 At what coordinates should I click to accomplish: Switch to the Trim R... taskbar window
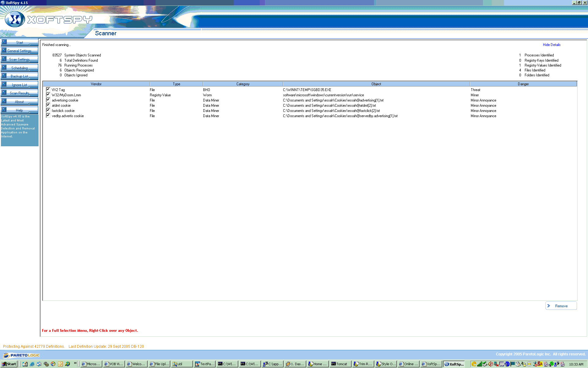[363, 364]
